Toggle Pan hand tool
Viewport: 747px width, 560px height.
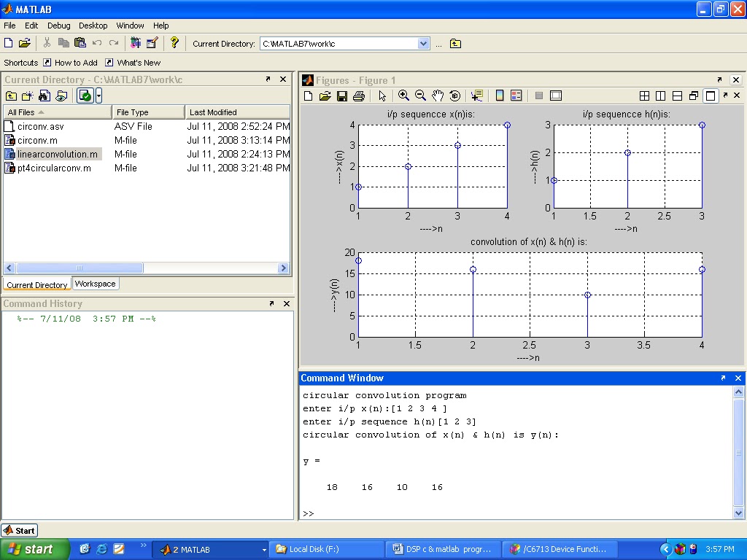438,96
